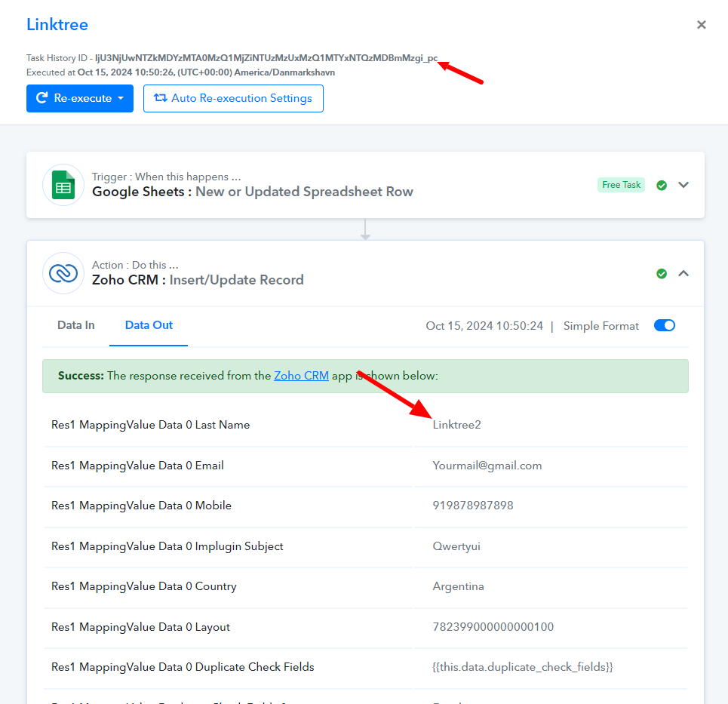Click the Oct 15, 2024 10:50:24 timestamp

tap(484, 326)
